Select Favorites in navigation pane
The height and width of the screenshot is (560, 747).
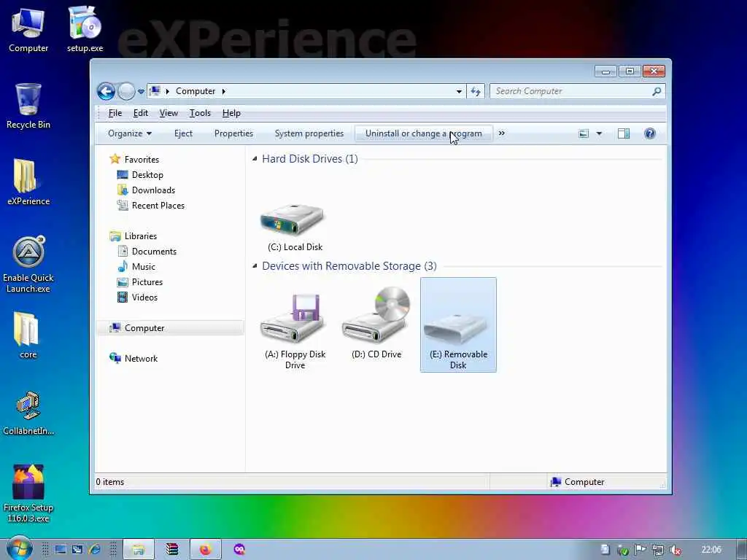(142, 160)
